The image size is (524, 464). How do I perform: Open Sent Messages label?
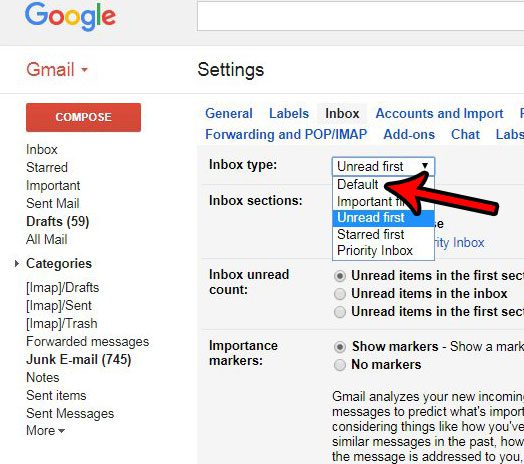(x=70, y=414)
